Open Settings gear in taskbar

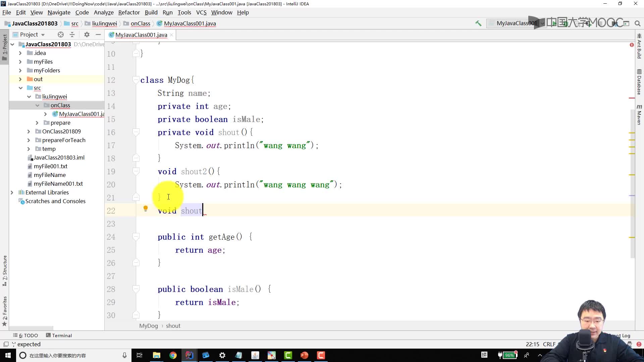[x=222, y=355]
